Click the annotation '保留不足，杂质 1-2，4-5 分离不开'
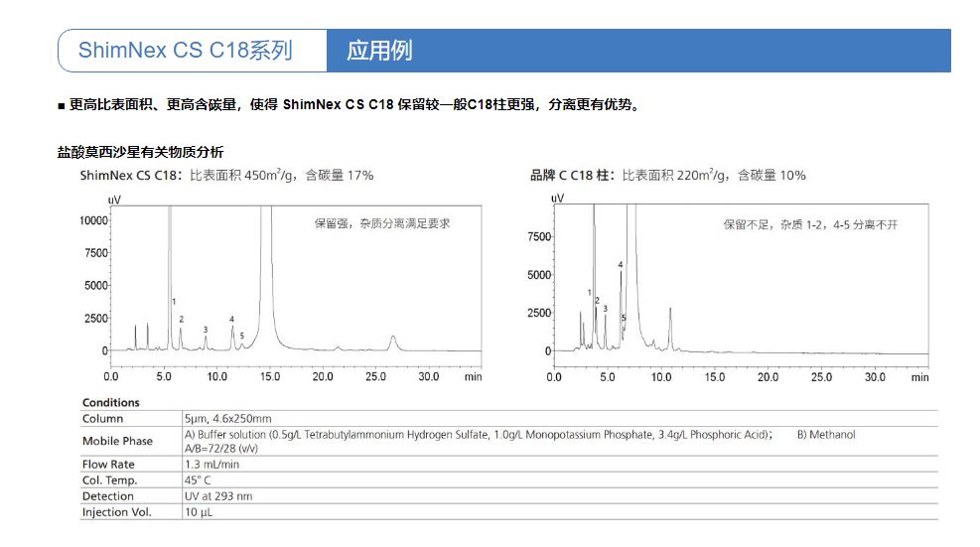 pyautogui.click(x=810, y=224)
